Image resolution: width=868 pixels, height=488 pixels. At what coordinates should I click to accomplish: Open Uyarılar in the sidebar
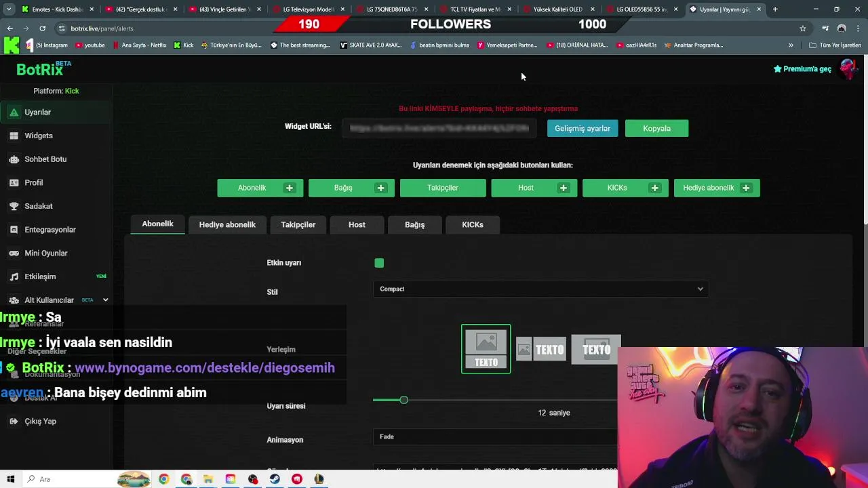tap(56, 112)
